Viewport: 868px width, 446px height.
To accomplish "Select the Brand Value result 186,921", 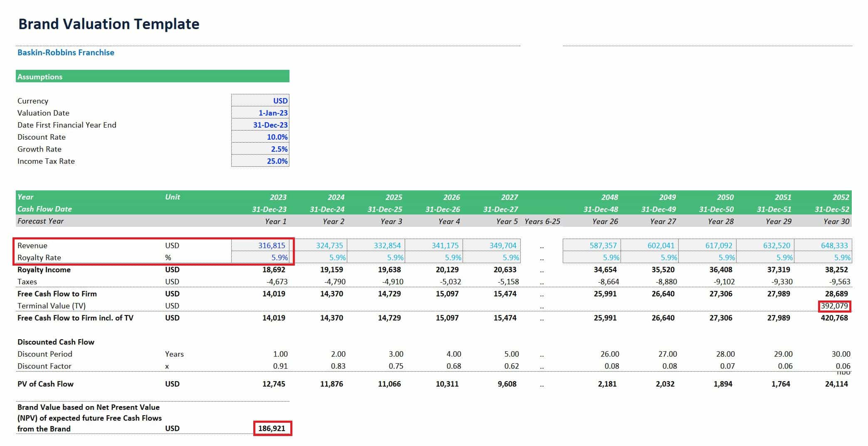I will [272, 428].
